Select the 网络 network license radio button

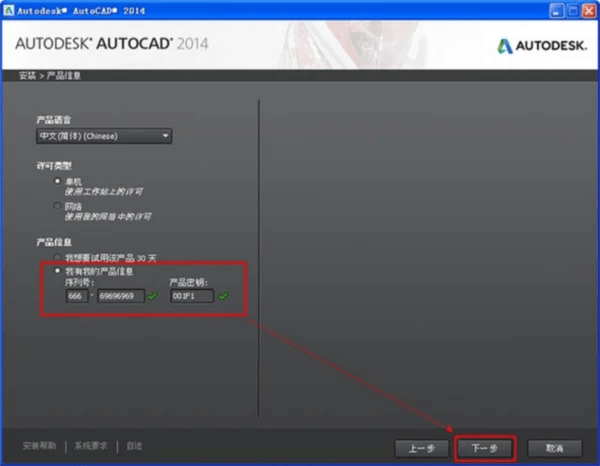pyautogui.click(x=57, y=206)
